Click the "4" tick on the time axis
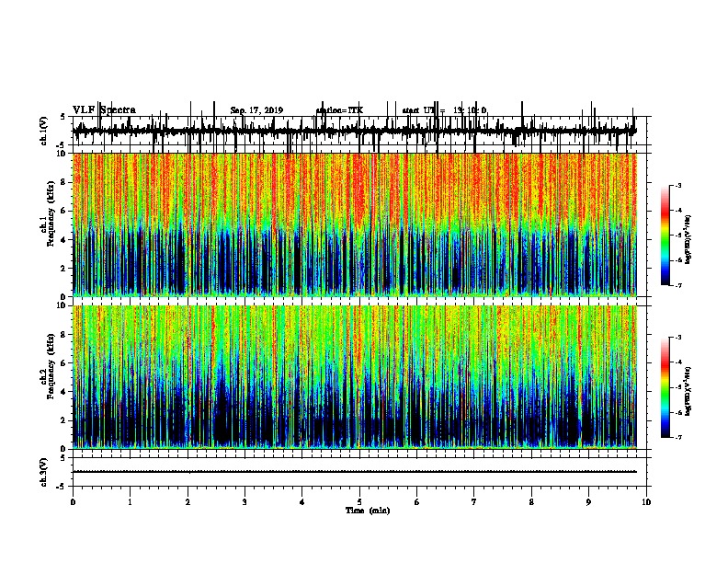 302,502
